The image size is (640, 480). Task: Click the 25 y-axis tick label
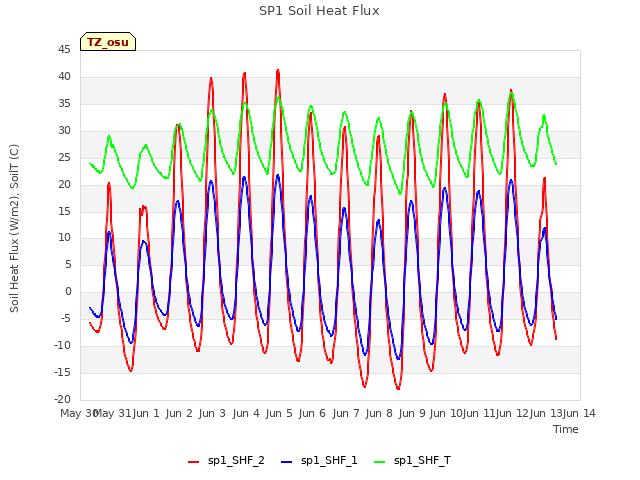coord(64,158)
